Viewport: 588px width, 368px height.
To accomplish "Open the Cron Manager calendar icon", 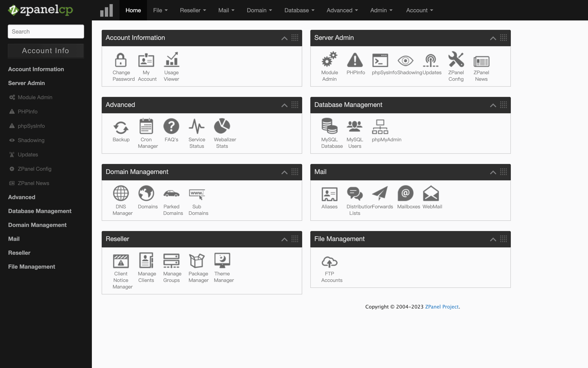I will (146, 126).
